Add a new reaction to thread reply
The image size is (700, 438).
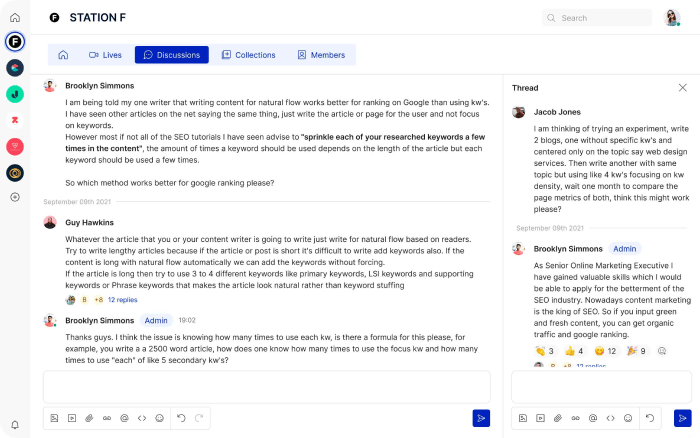pyautogui.click(x=661, y=351)
